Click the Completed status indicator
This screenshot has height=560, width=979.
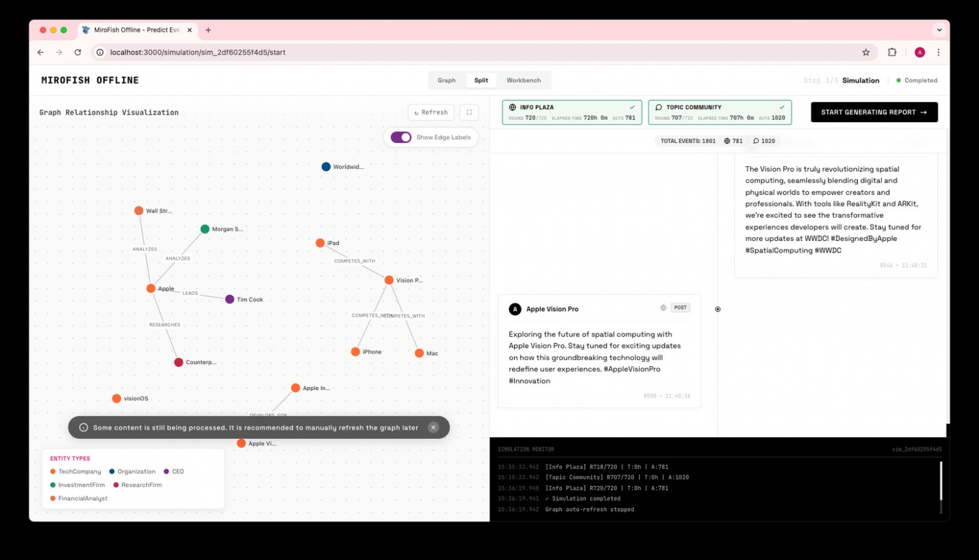tap(917, 80)
